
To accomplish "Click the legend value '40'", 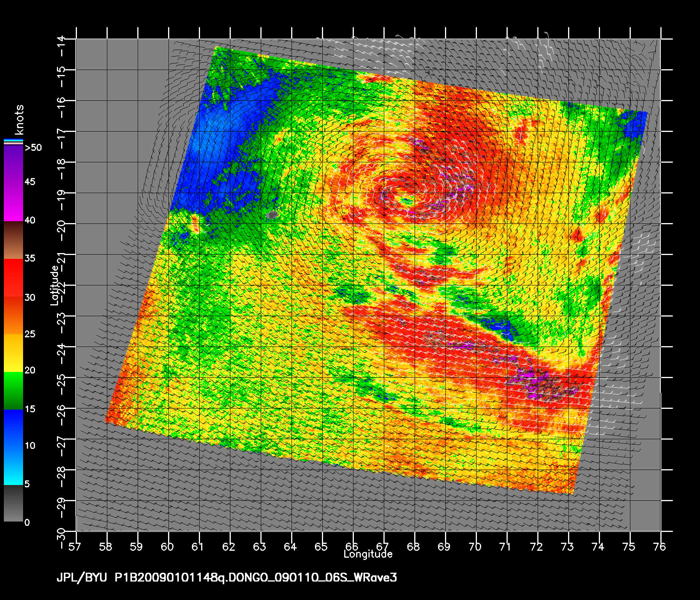I will pyautogui.click(x=30, y=220).
